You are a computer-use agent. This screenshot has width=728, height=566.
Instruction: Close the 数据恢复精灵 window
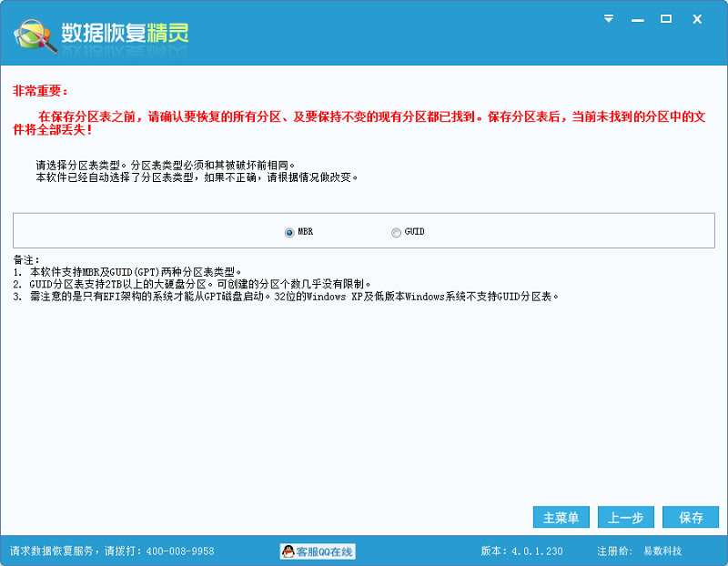click(697, 18)
